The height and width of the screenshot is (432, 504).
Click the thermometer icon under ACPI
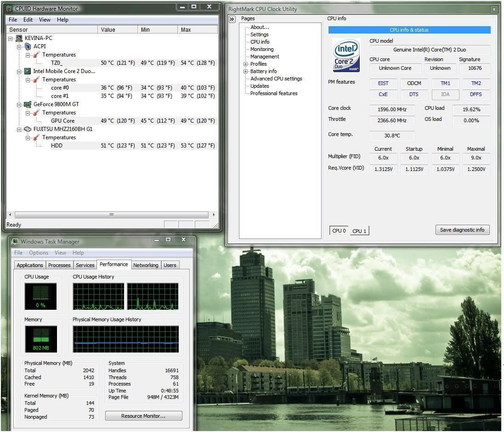click(36, 55)
